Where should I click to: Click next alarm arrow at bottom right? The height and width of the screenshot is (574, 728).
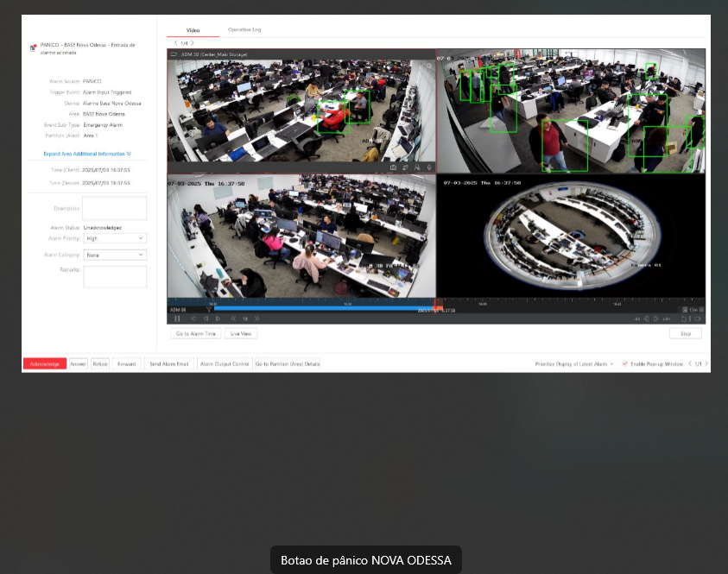click(x=706, y=364)
